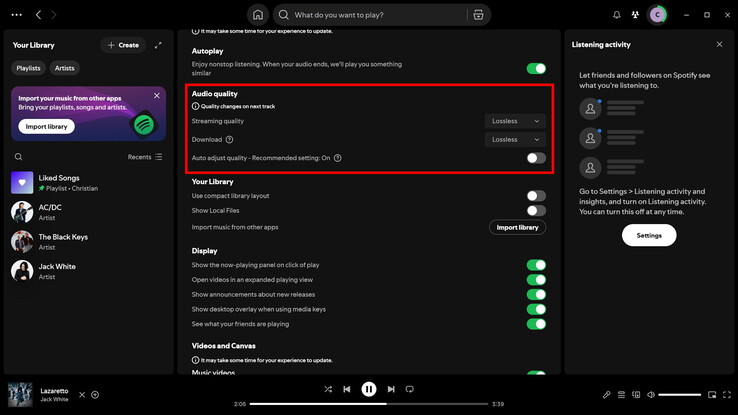Open the profile avatar menu
The height and width of the screenshot is (415, 738).
(x=658, y=15)
